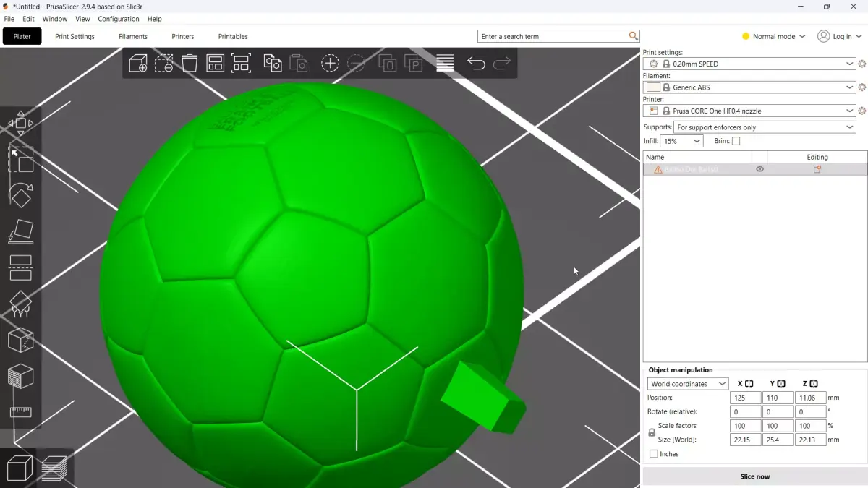Open the Infill 15% dropdown
The image size is (868, 488).
(x=681, y=141)
